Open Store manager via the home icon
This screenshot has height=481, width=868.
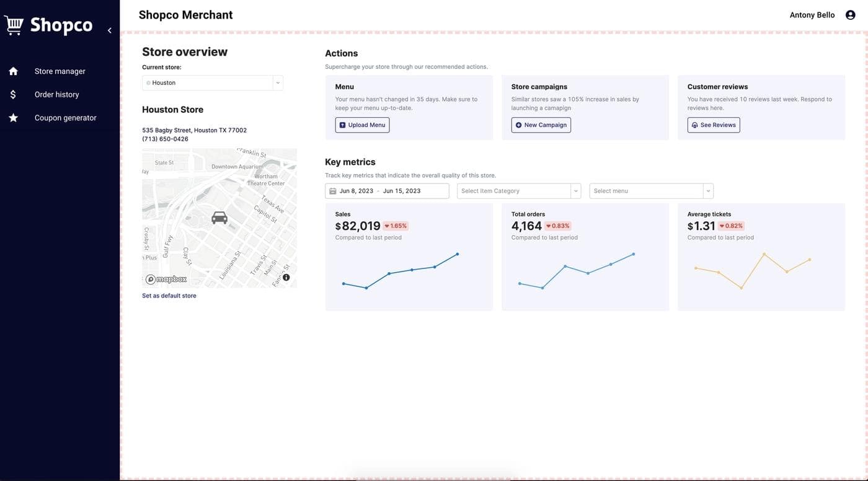[13, 70]
